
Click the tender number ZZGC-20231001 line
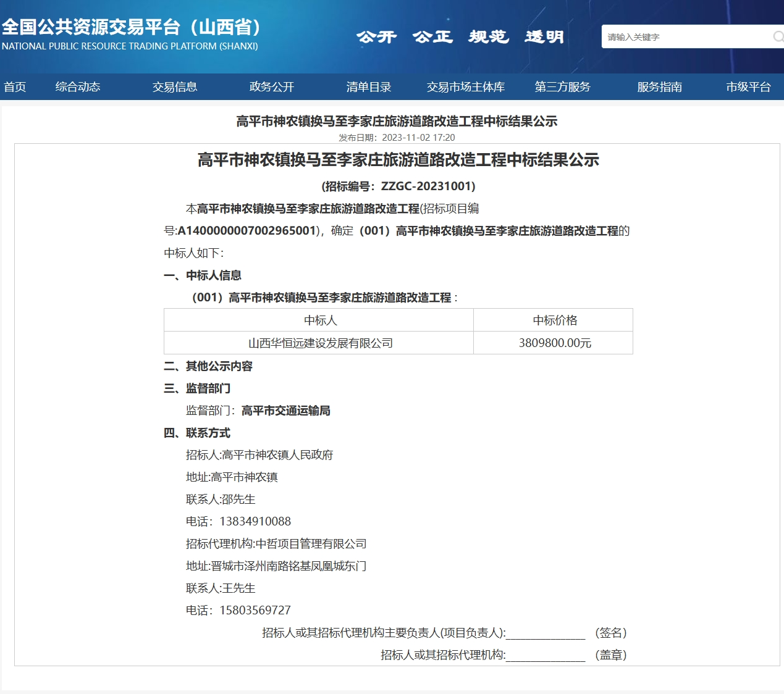pos(398,186)
